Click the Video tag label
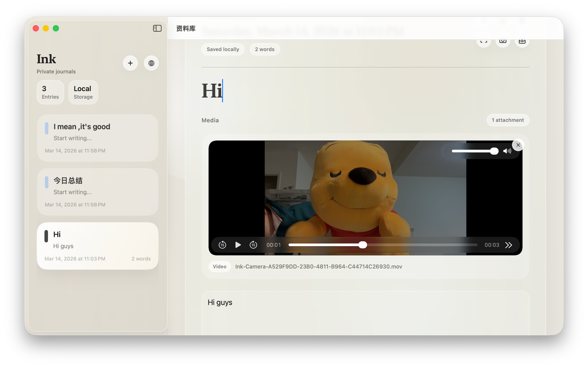The height and width of the screenshot is (368, 588). coord(220,267)
